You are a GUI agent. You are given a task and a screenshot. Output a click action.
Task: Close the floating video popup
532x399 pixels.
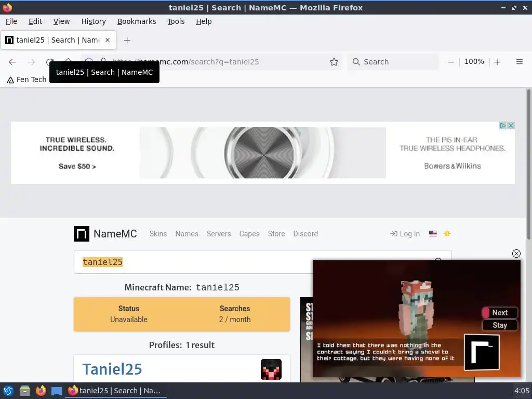(x=516, y=254)
